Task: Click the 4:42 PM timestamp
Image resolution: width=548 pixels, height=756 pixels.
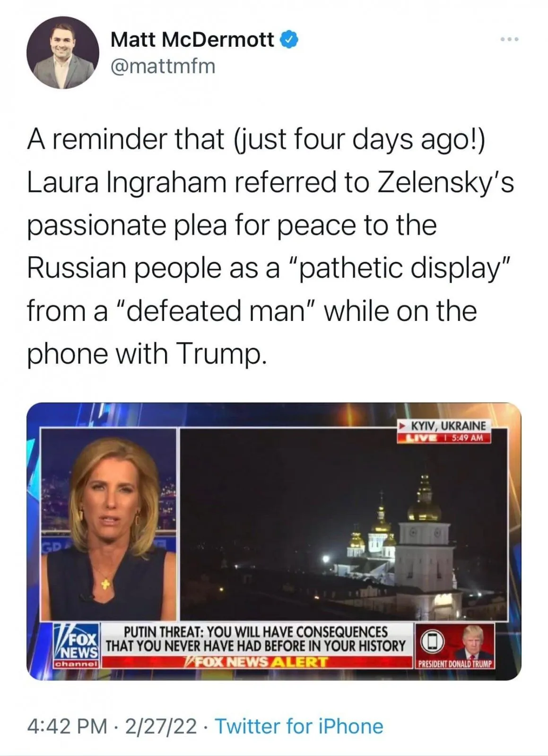Action: point(67,727)
